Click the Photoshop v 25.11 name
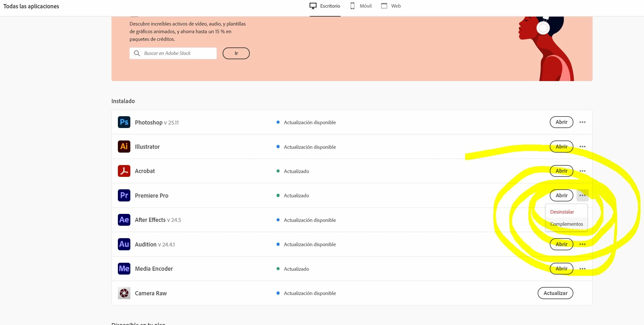The width and height of the screenshot is (644, 325). click(x=157, y=122)
